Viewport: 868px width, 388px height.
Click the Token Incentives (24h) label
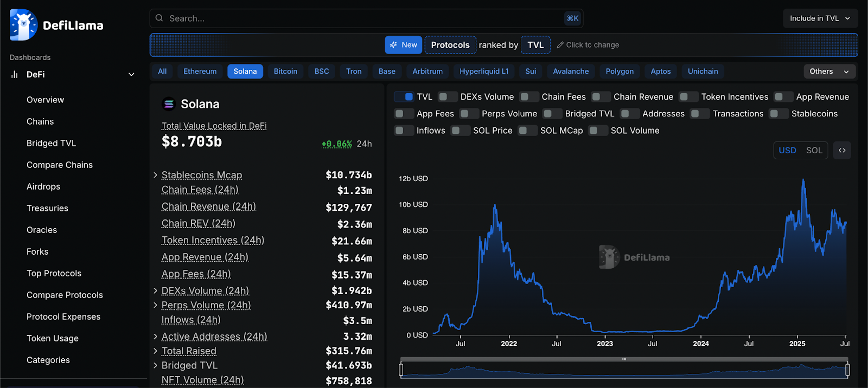213,240
